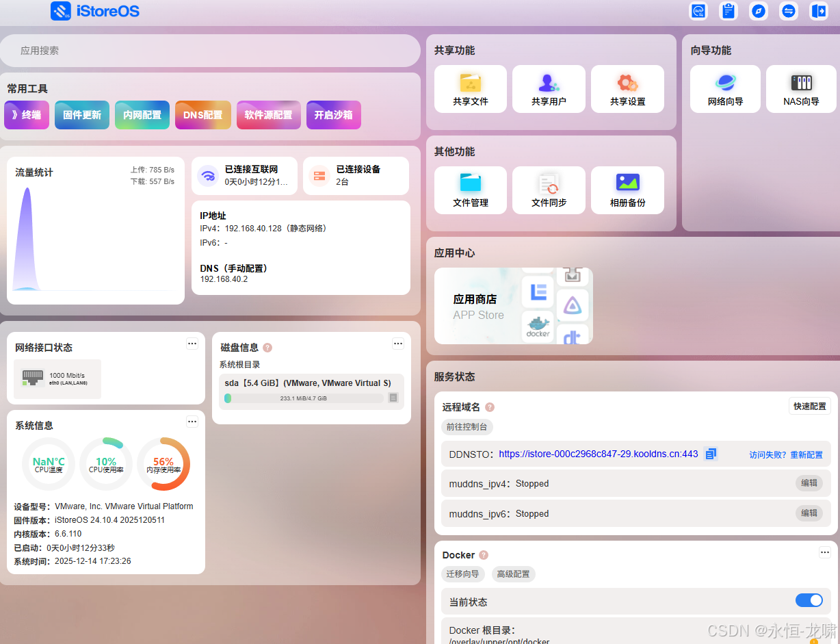Click the 已连接设备 2台 card text

[358, 175]
